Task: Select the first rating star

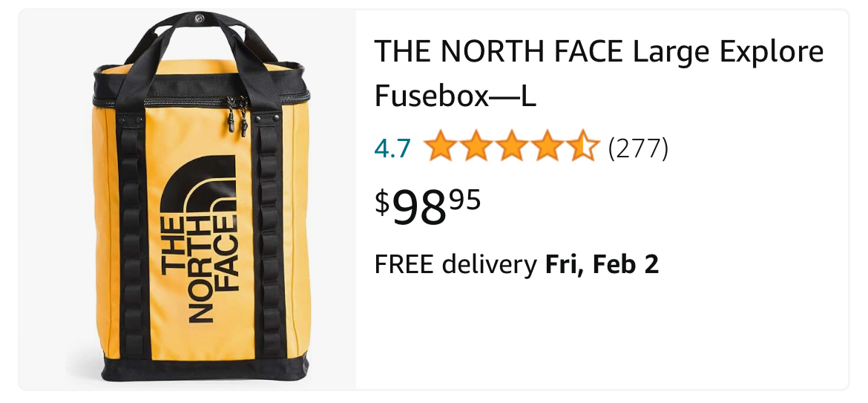Action: (x=440, y=146)
